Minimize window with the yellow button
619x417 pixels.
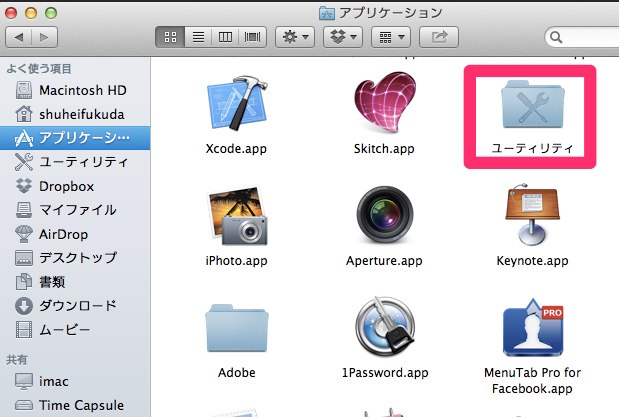31,13
